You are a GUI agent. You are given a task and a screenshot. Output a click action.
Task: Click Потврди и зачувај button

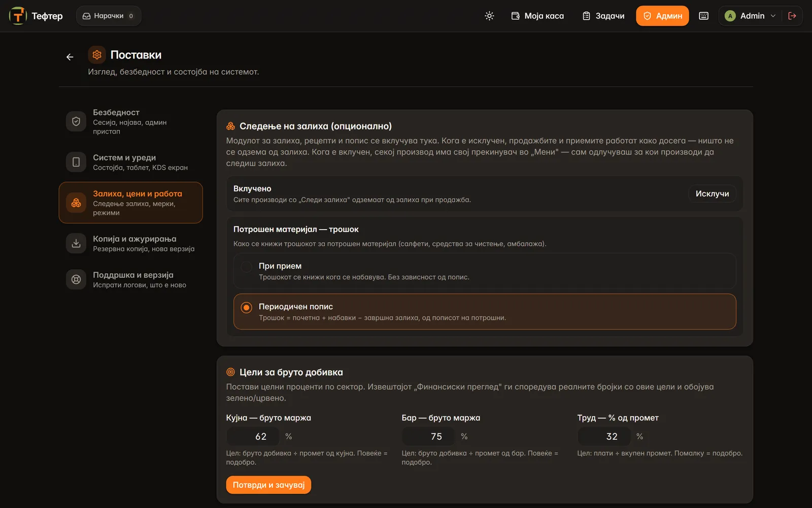pyautogui.click(x=268, y=485)
